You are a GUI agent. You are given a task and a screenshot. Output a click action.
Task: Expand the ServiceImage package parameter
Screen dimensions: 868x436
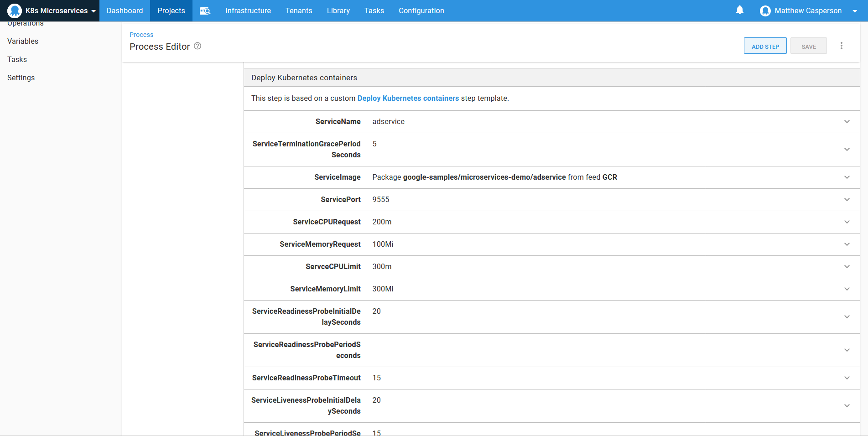point(847,177)
